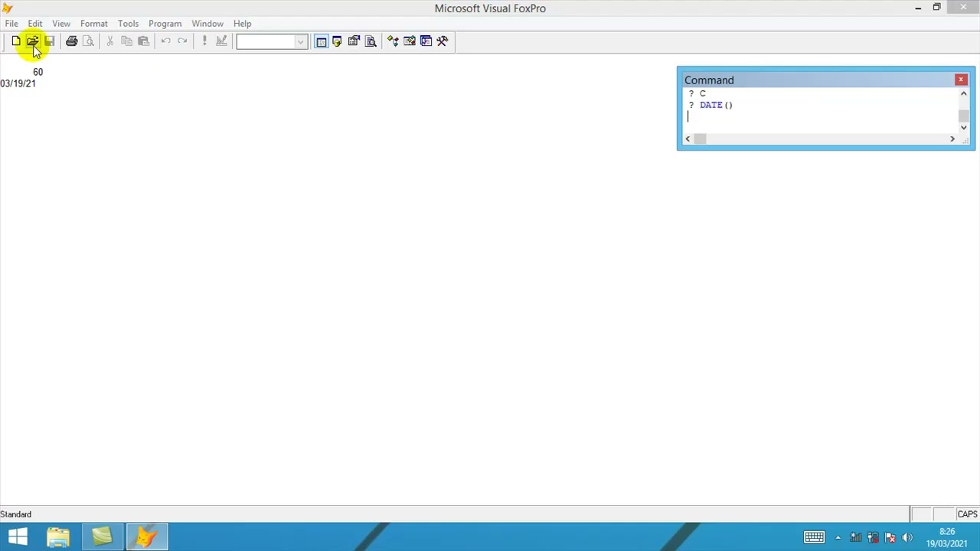Screen dimensions: 980x551
Task: Click the Command window scroll right arrow
Action: (x=952, y=139)
